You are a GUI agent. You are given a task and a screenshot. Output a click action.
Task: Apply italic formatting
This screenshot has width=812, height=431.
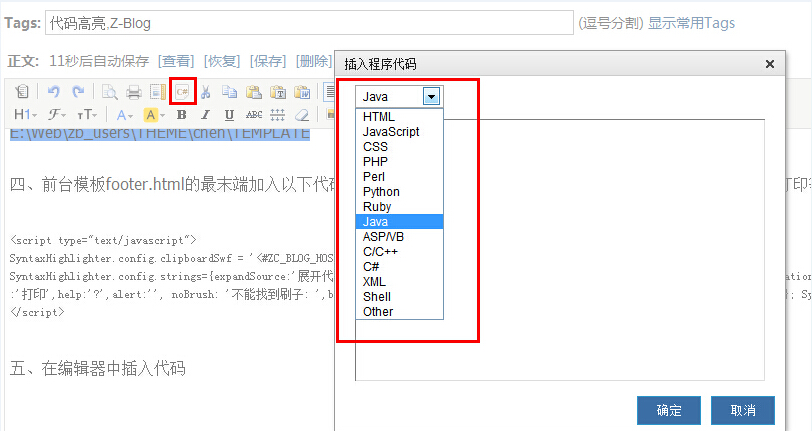[206, 114]
